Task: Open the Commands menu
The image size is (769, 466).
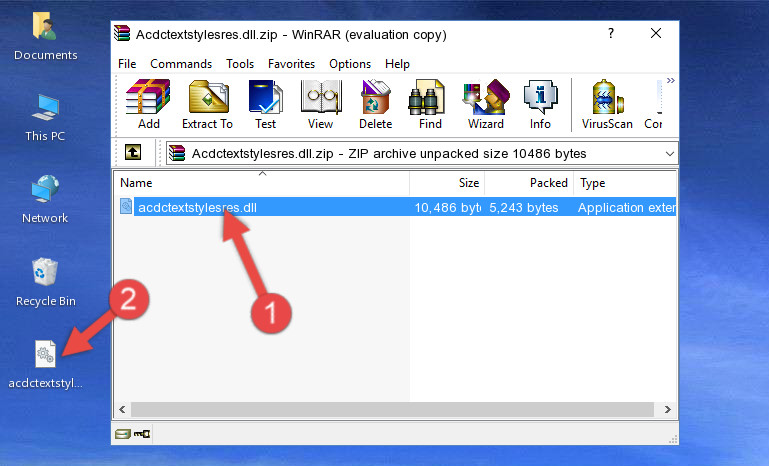Action: point(181,64)
